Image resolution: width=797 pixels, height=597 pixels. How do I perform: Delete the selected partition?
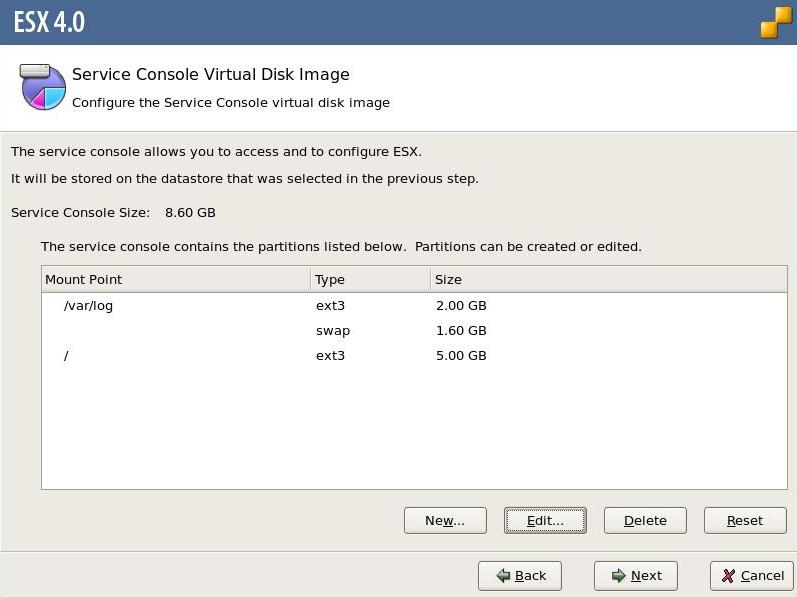click(645, 520)
